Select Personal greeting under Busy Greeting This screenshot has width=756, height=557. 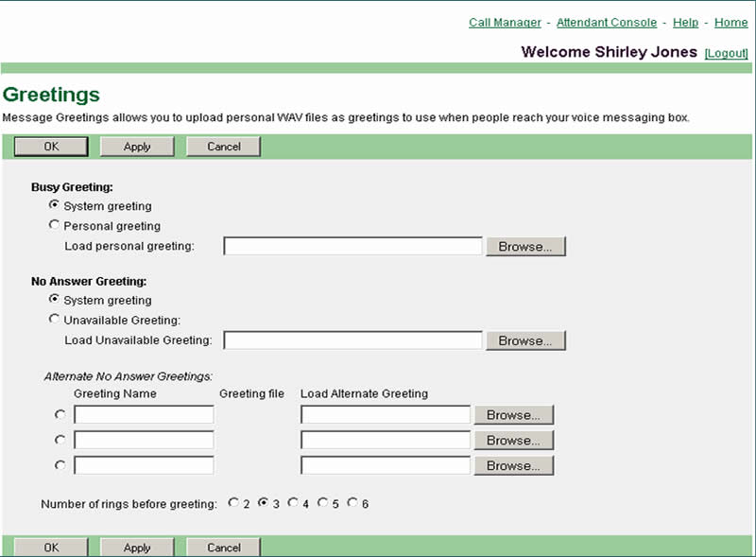point(54,225)
